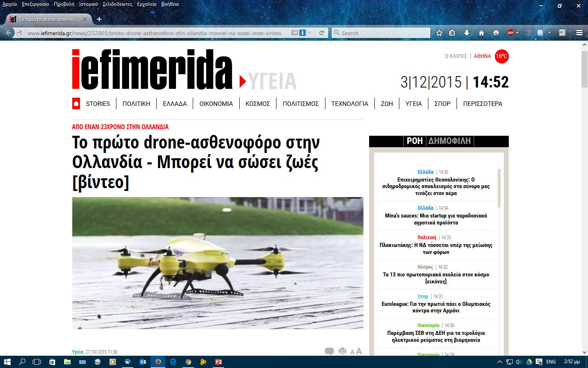Click the iefimerida site logo
588x368 pixels.
152,69
